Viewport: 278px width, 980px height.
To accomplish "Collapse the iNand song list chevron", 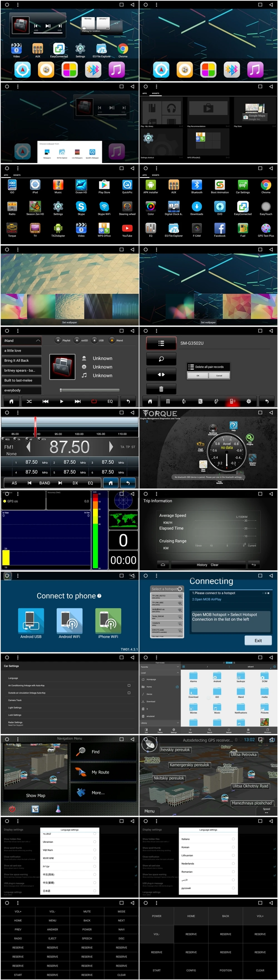I will pos(38,340).
